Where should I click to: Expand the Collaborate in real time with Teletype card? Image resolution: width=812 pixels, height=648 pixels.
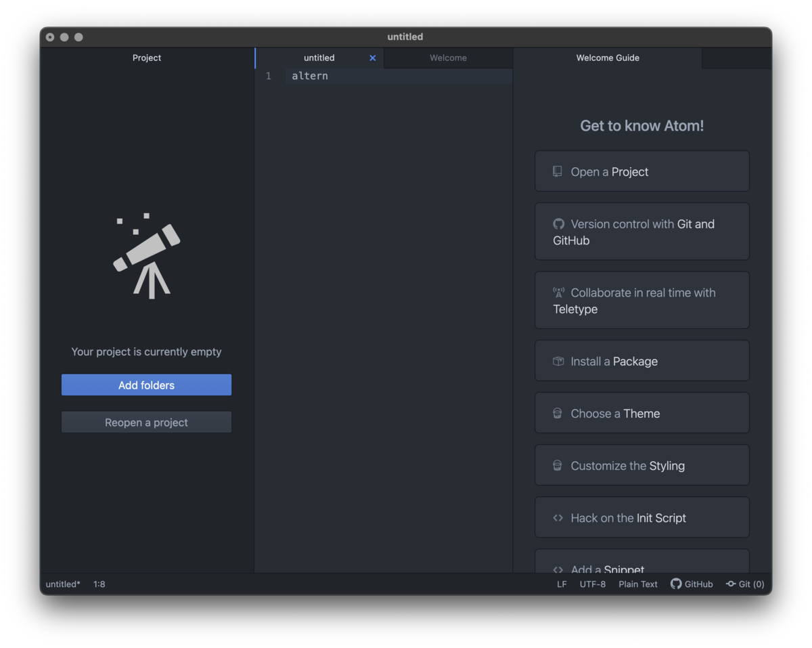[x=642, y=301]
